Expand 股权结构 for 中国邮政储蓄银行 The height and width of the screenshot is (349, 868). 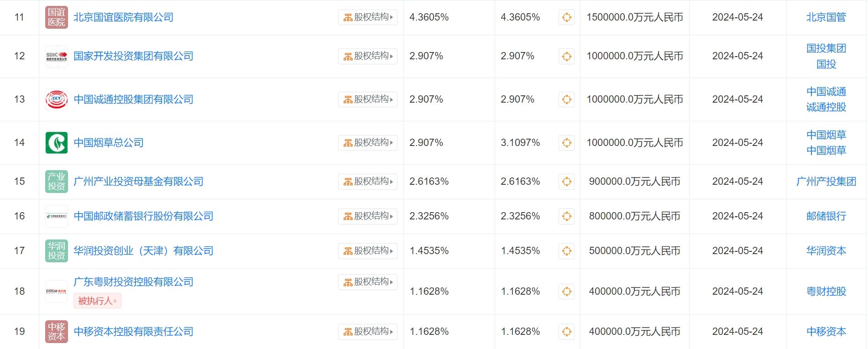368,216
